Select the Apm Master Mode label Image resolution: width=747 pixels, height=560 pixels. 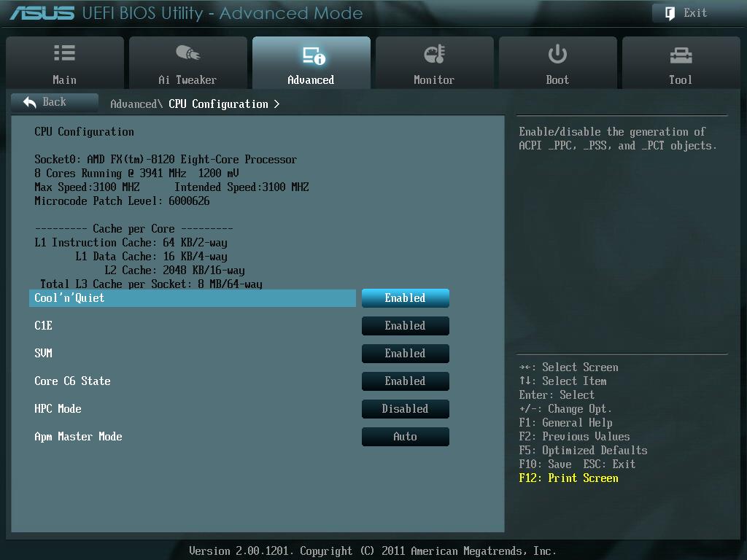[78, 437]
